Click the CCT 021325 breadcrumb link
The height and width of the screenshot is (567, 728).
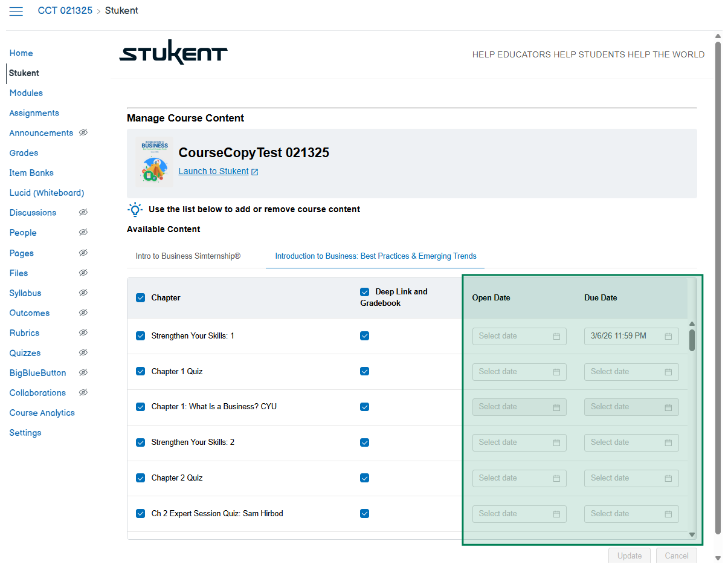[x=65, y=10]
